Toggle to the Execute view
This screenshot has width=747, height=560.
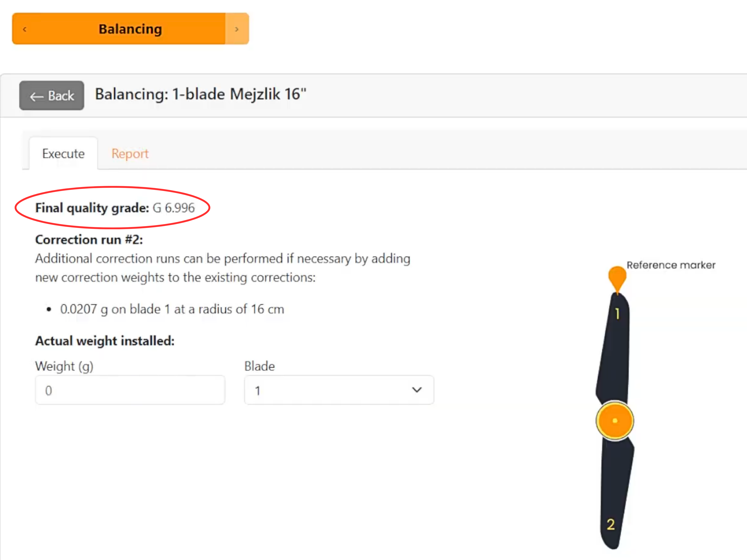click(64, 154)
